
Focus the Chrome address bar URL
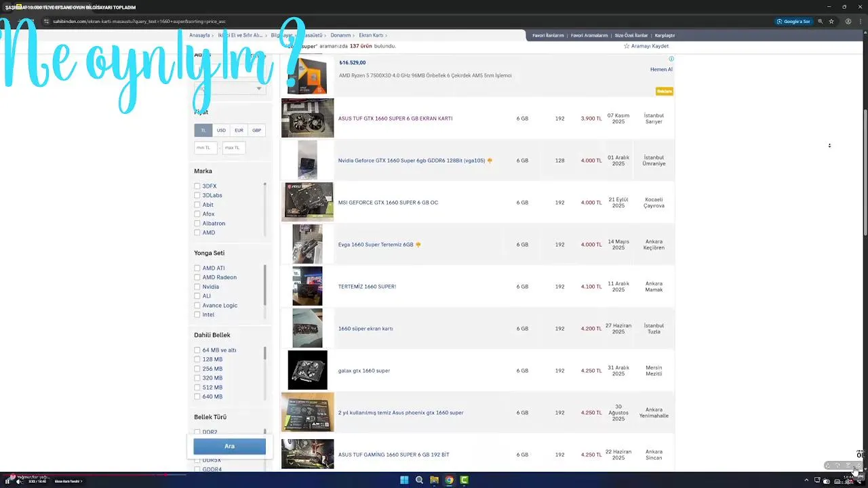coord(139,21)
